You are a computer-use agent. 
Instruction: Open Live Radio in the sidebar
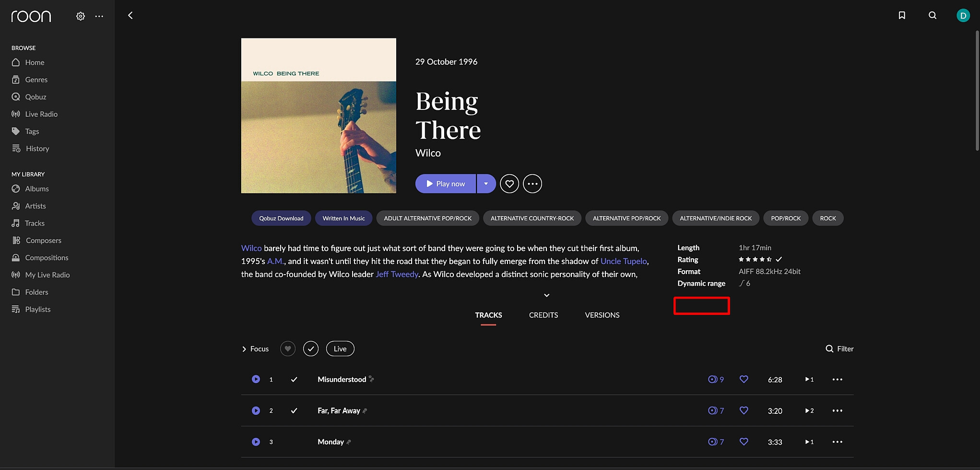(x=41, y=114)
